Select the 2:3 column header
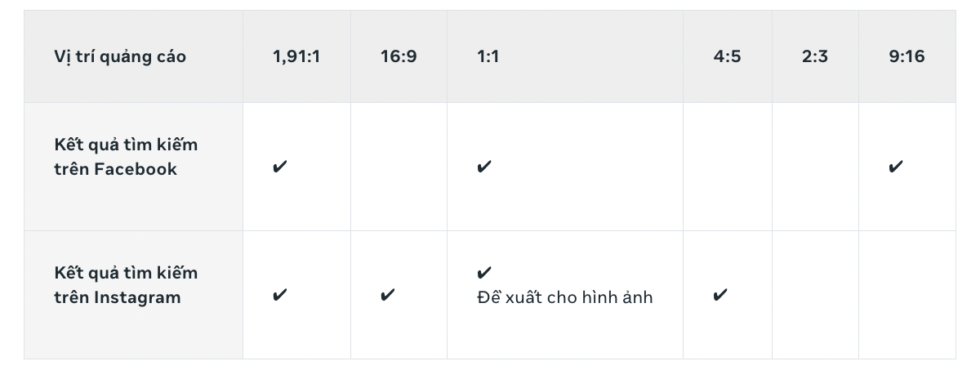 815,57
